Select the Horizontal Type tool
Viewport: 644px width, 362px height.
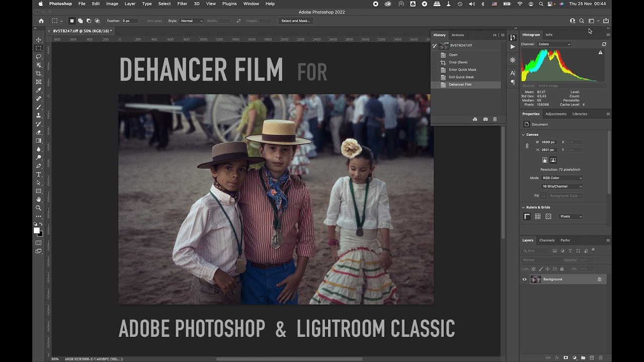coord(38,174)
